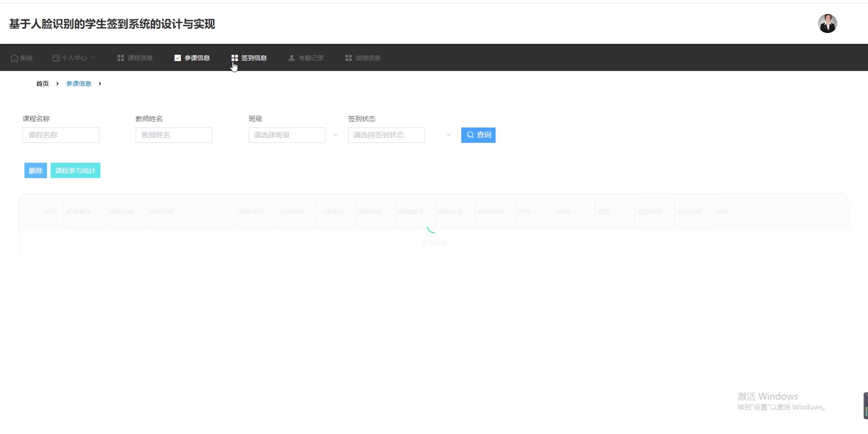Click the 首页 breadcrumb link
This screenshot has width=868, height=434.
[42, 84]
